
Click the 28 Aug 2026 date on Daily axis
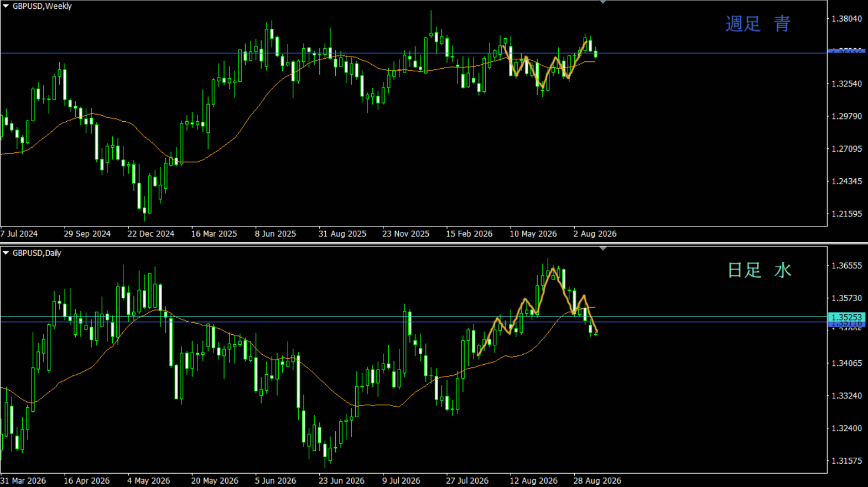[x=597, y=480]
